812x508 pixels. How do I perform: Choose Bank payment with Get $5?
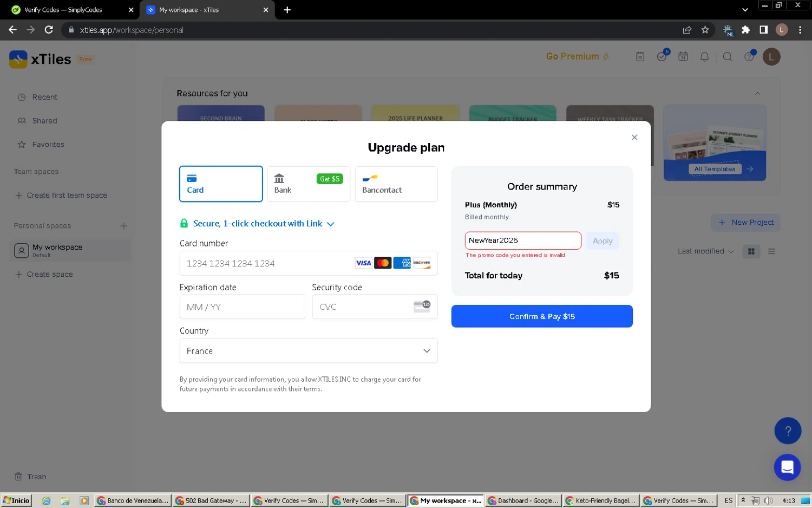point(309,184)
